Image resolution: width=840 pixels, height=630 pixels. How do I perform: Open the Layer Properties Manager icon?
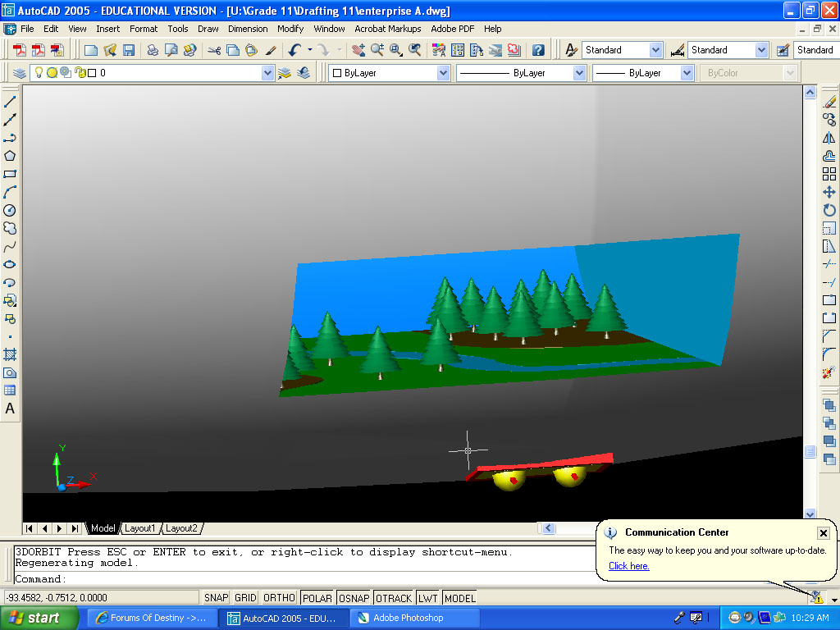20,73
